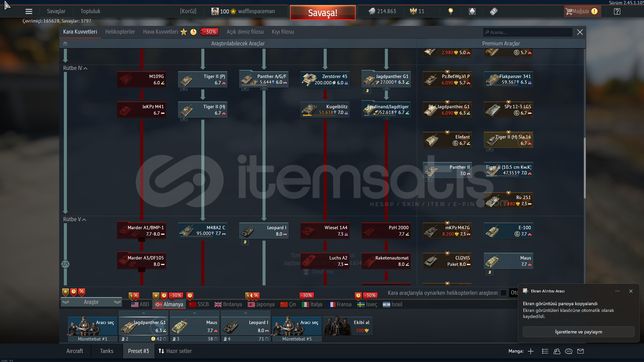Click the player avatar next to level 100
644x362 pixels.
point(215,11)
